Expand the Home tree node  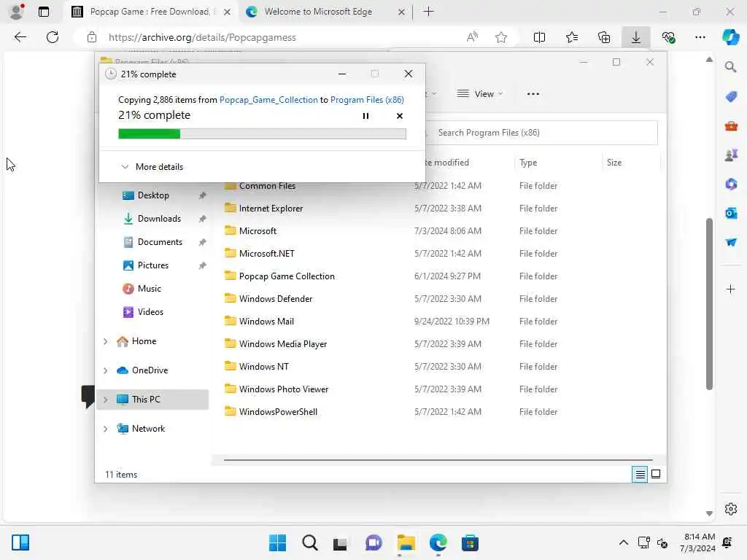click(x=105, y=341)
